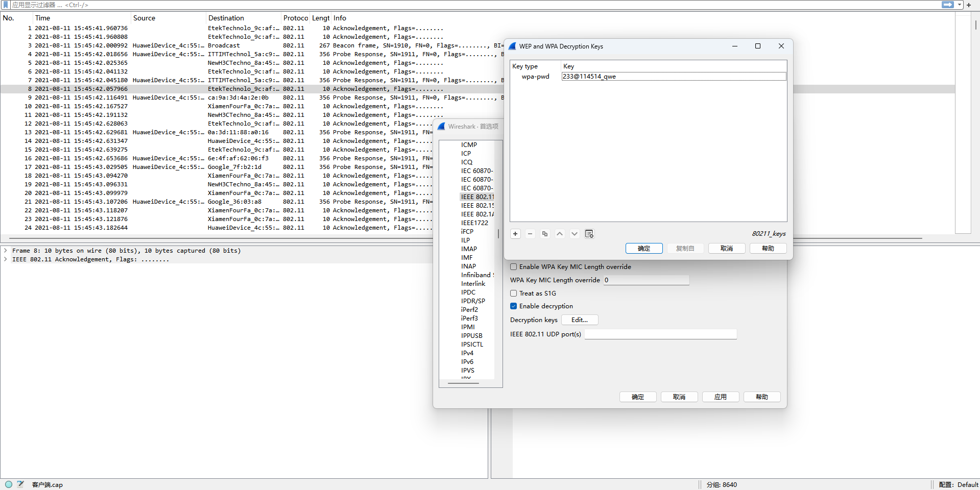Apply the display filter with arrow button

948,5
